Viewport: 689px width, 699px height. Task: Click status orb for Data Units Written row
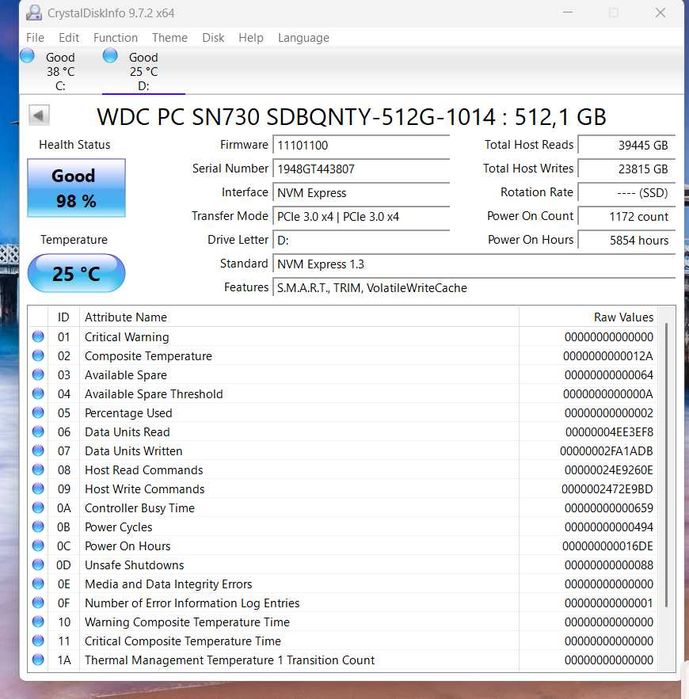click(x=38, y=451)
